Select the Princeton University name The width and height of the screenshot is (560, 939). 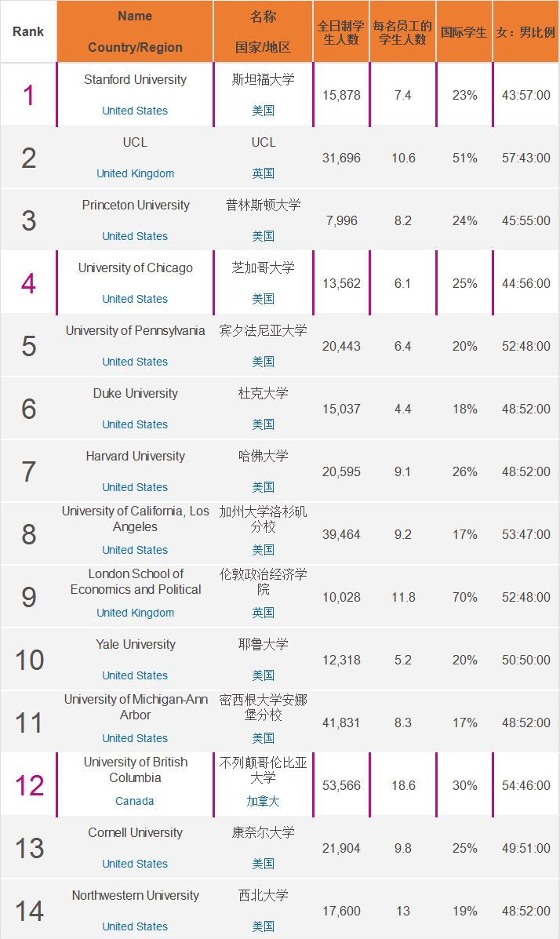(x=135, y=206)
